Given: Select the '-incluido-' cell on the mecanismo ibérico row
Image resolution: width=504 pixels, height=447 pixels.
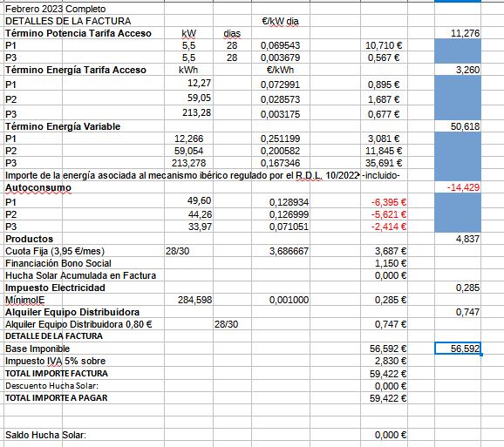Looking at the screenshot, I should [x=381, y=175].
